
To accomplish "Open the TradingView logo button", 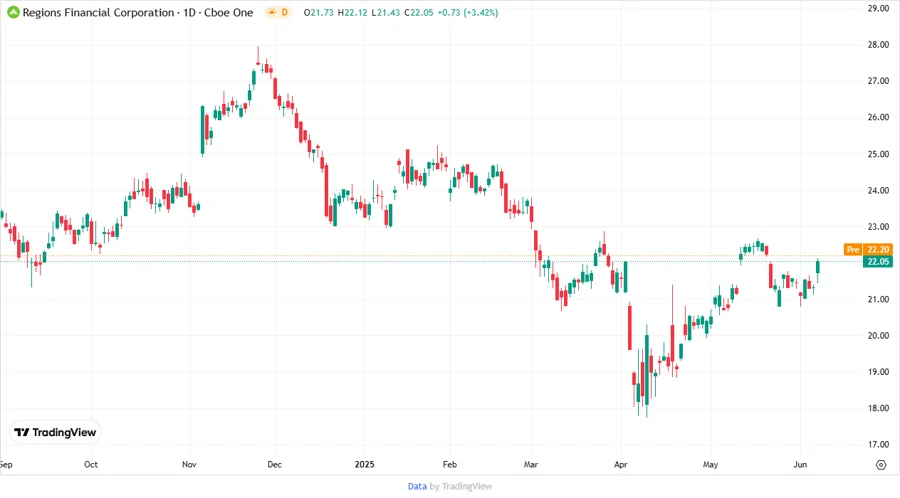I will pos(55,433).
